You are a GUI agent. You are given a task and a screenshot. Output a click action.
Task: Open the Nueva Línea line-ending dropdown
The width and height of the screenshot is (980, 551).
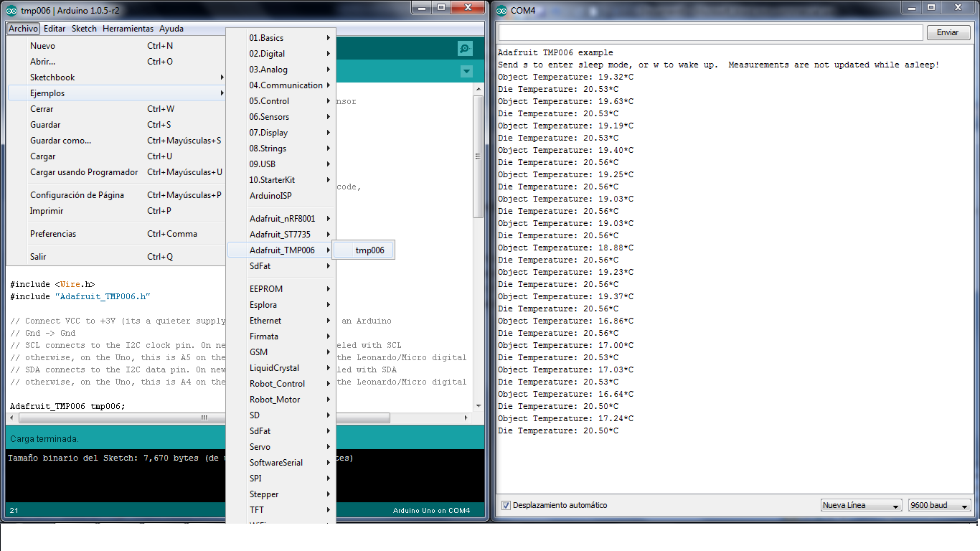(x=860, y=505)
